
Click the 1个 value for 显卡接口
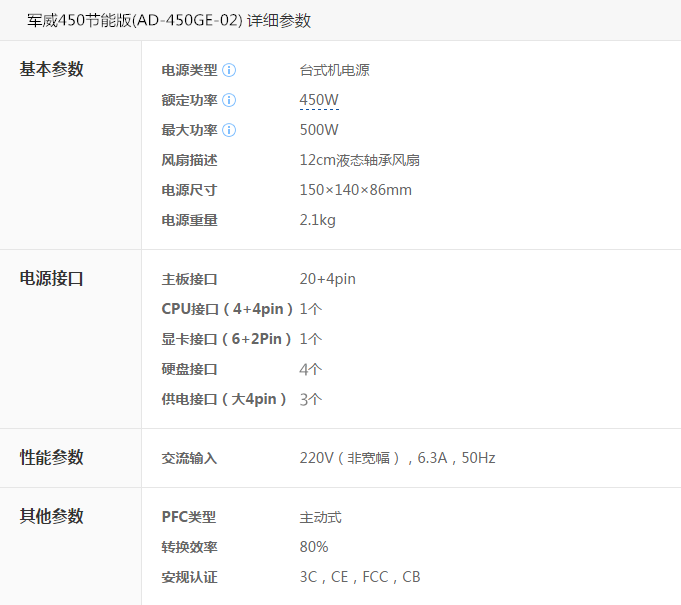tap(311, 339)
